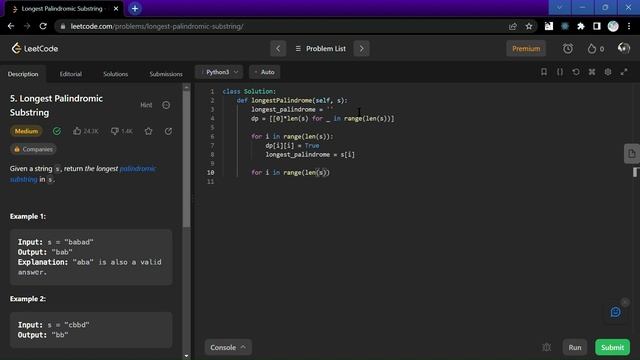The height and width of the screenshot is (360, 640).
Task: Open the Python3 language dropdown
Action: click(219, 72)
